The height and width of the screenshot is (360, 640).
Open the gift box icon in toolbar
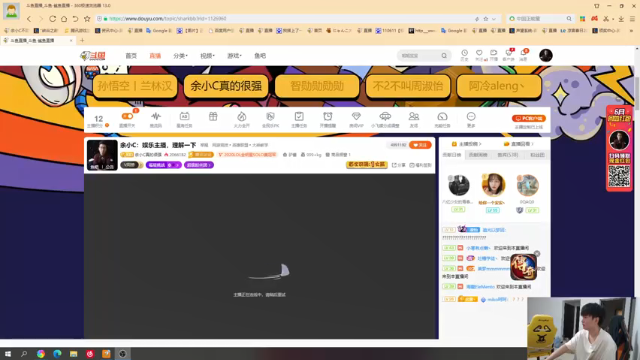(x=213, y=117)
